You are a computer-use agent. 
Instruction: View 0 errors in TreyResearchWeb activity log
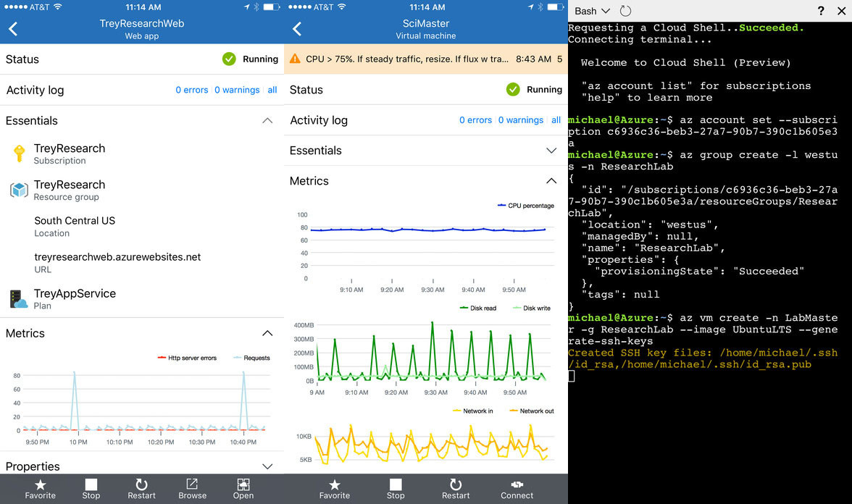(x=192, y=90)
